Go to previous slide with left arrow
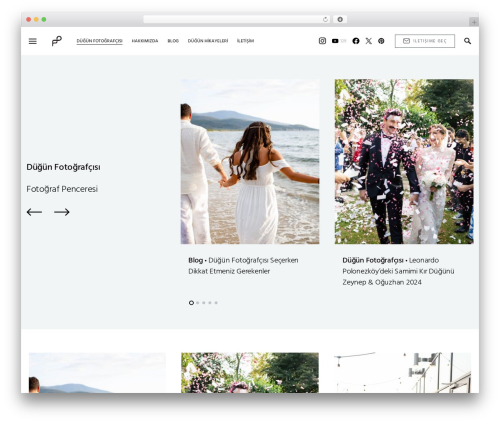500x423 pixels. click(x=34, y=212)
